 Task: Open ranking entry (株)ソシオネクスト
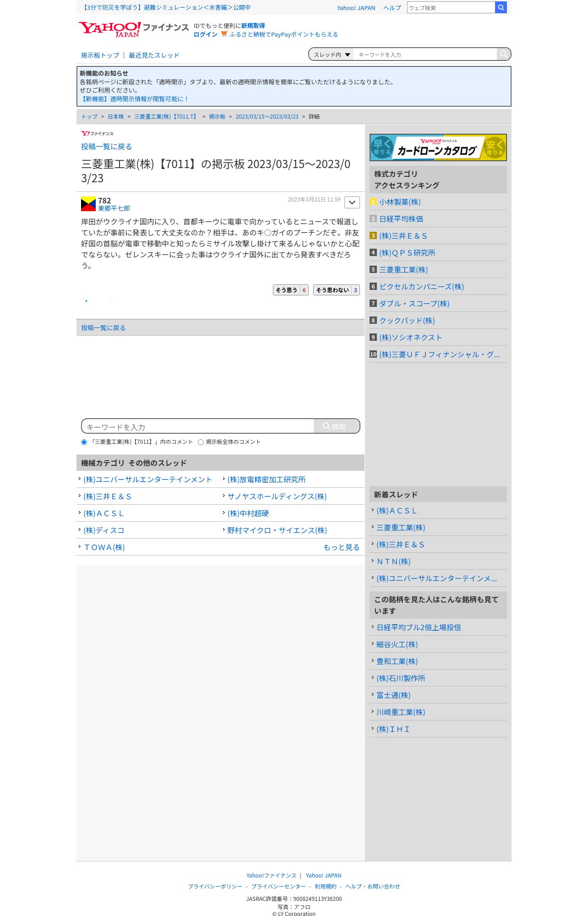[x=410, y=338]
